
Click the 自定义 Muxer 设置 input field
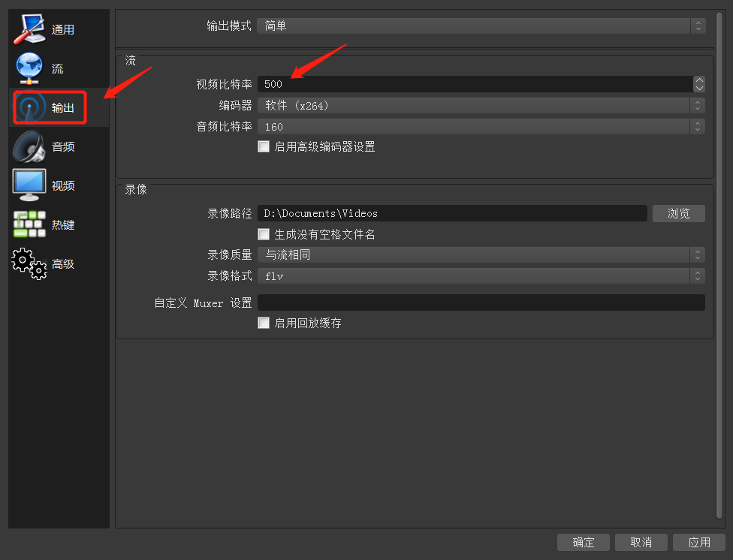click(481, 303)
